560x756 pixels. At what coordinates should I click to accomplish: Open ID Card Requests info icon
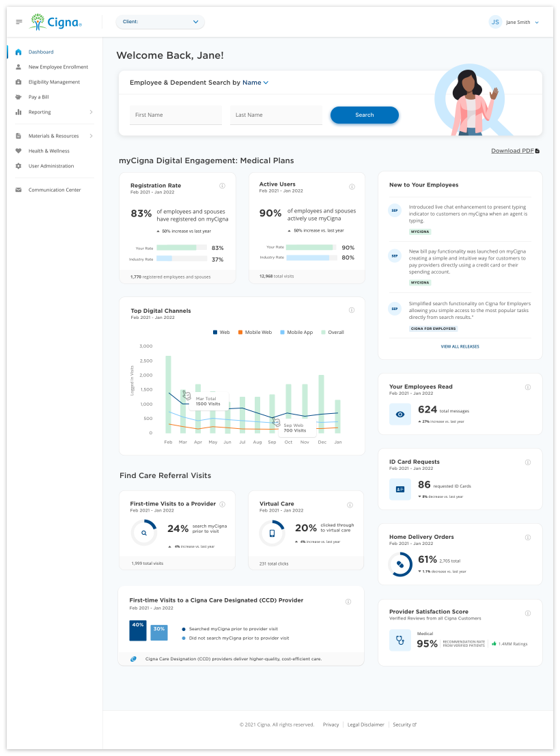point(528,462)
